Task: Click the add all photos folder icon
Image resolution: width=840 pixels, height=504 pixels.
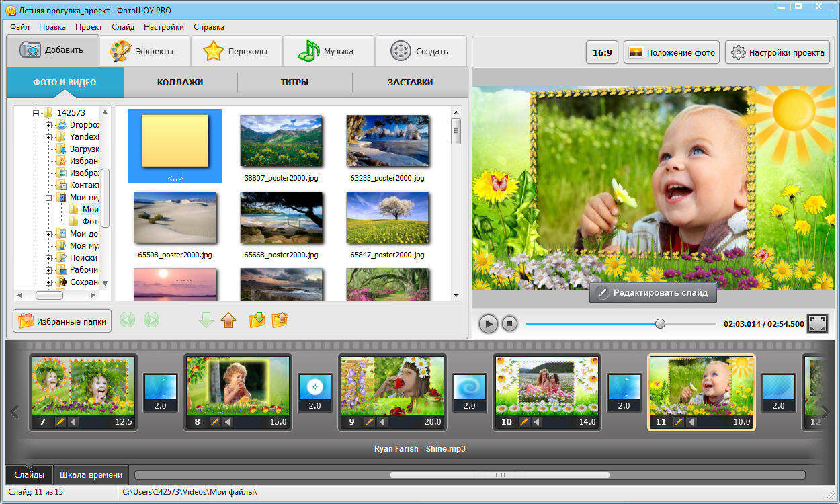Action: click(257, 320)
